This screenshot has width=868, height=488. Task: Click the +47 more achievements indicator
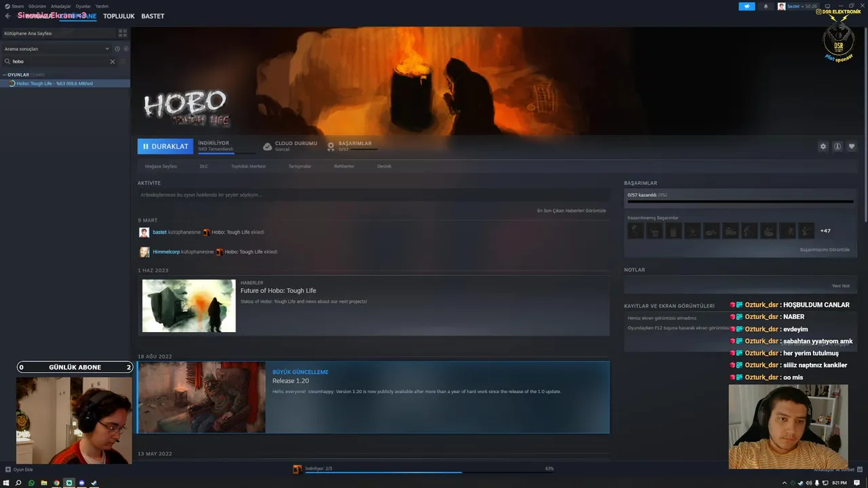(825, 231)
